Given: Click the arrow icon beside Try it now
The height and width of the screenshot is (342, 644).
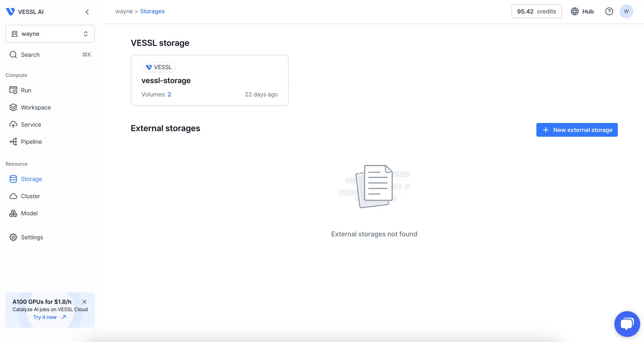Looking at the screenshot, I should click(x=64, y=317).
